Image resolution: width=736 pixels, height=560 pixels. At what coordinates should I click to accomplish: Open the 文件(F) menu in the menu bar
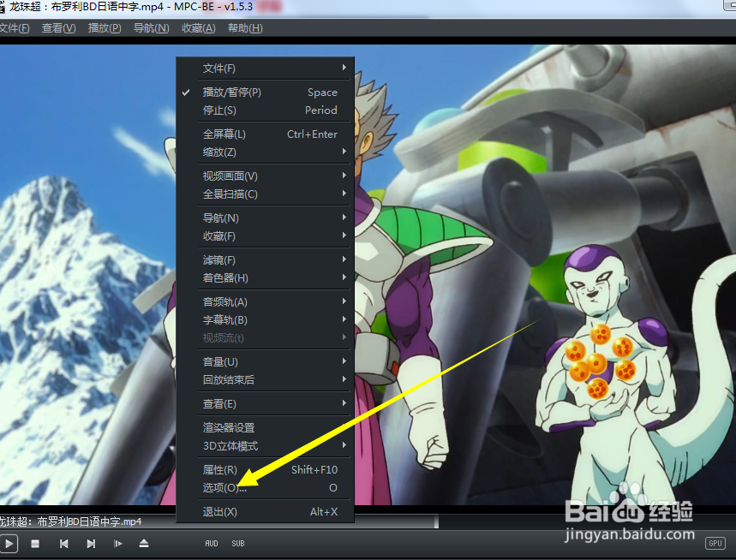pos(14,28)
